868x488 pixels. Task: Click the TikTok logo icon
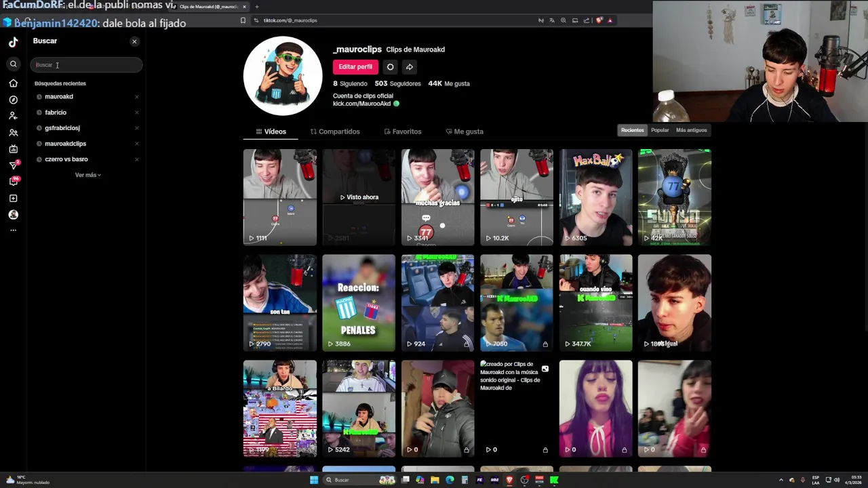pyautogui.click(x=13, y=42)
